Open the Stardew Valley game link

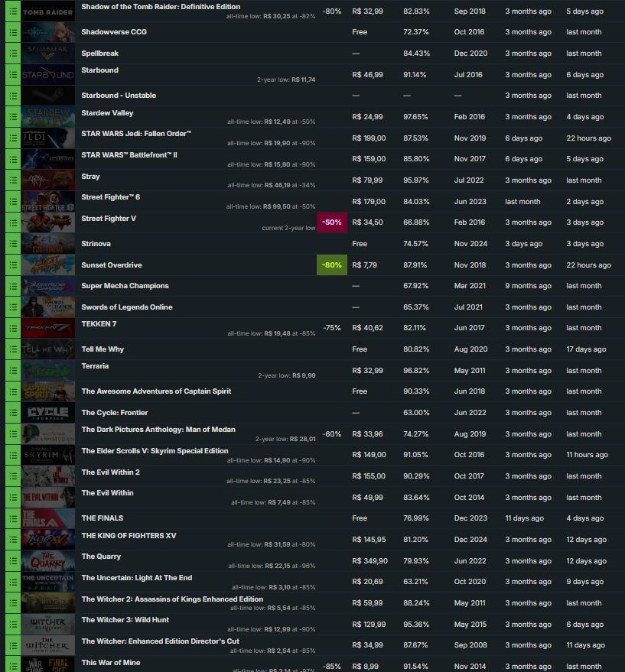click(107, 113)
